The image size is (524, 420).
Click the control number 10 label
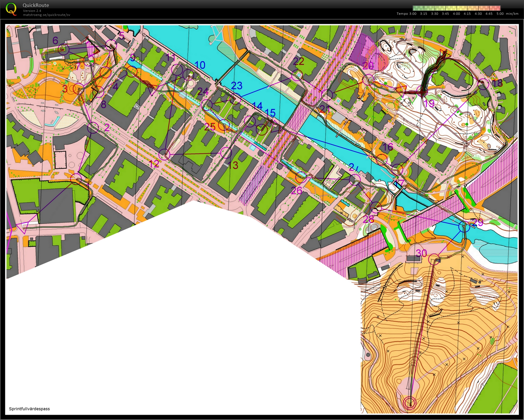point(200,65)
